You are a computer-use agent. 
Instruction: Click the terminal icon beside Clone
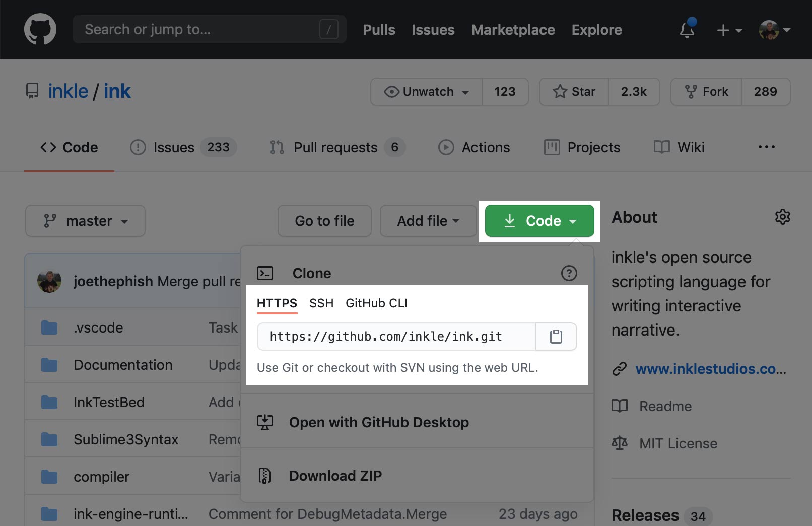point(265,273)
